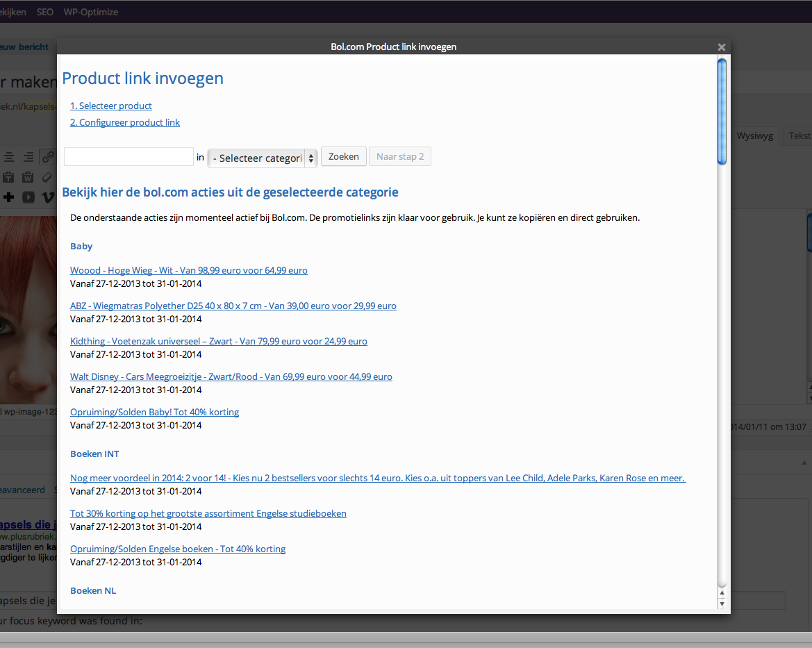Switch to the Wysiwyg editor tab
This screenshot has width=812, height=648.
click(x=754, y=135)
